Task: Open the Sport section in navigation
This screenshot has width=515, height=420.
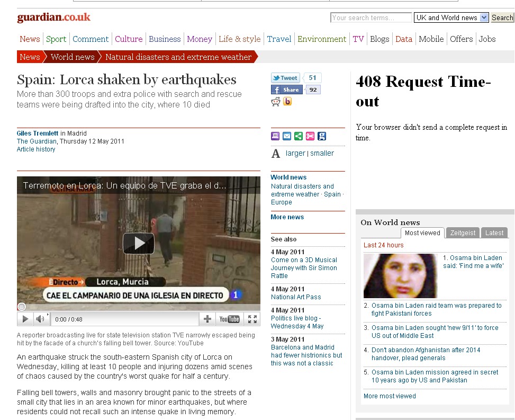Action: [x=56, y=39]
